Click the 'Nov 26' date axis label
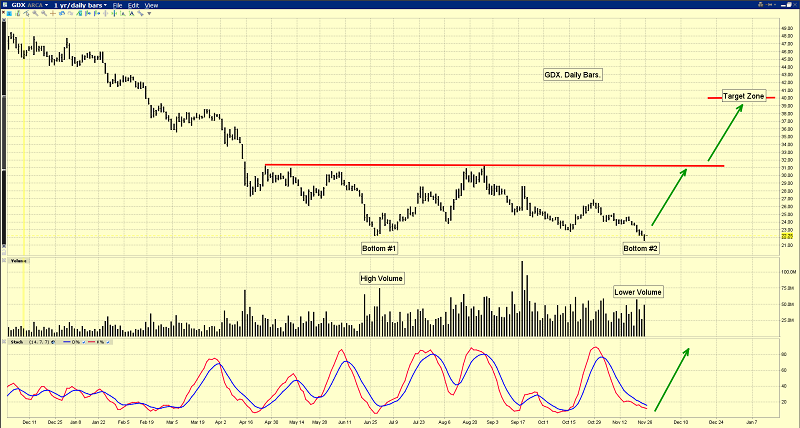 click(x=645, y=422)
